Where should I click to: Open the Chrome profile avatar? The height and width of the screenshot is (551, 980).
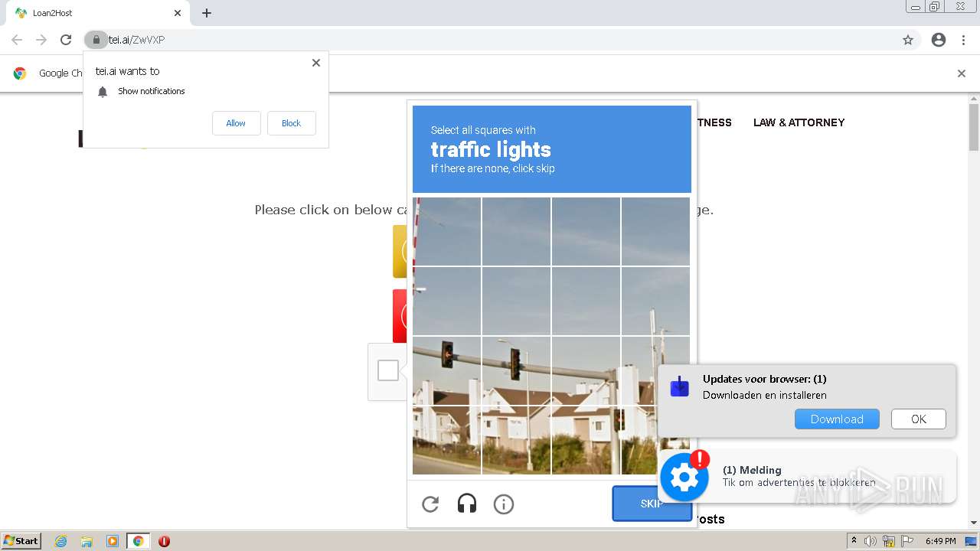point(939,40)
